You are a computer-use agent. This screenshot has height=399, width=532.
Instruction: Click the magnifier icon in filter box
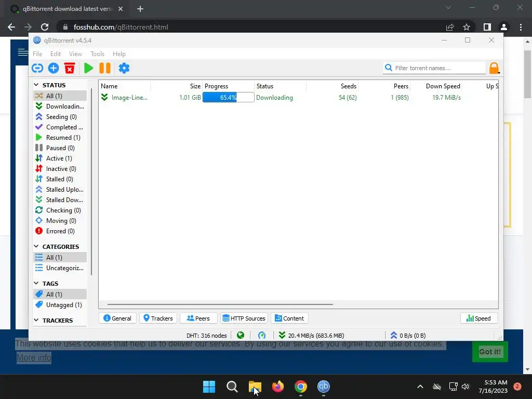point(389,68)
